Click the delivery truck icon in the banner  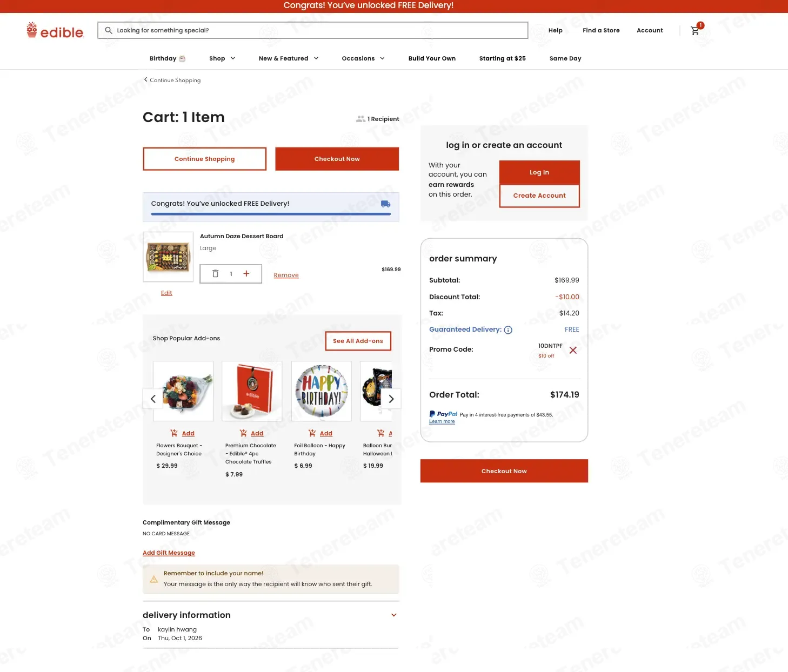(x=385, y=204)
